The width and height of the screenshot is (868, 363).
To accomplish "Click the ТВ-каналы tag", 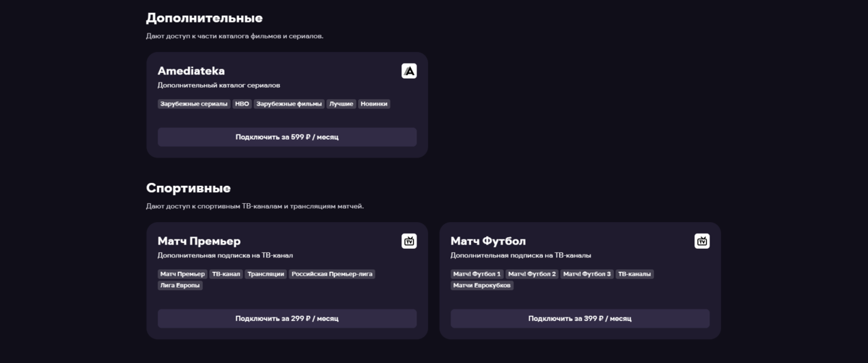I will 634,274.
